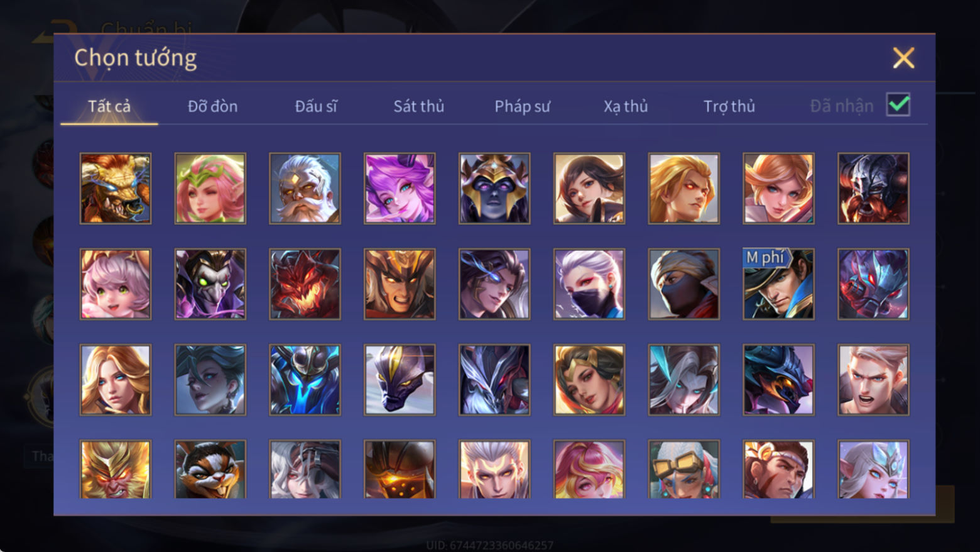This screenshot has height=552, width=980.
Task: Choose the raccoon hero portrait
Action: pyautogui.click(x=210, y=469)
